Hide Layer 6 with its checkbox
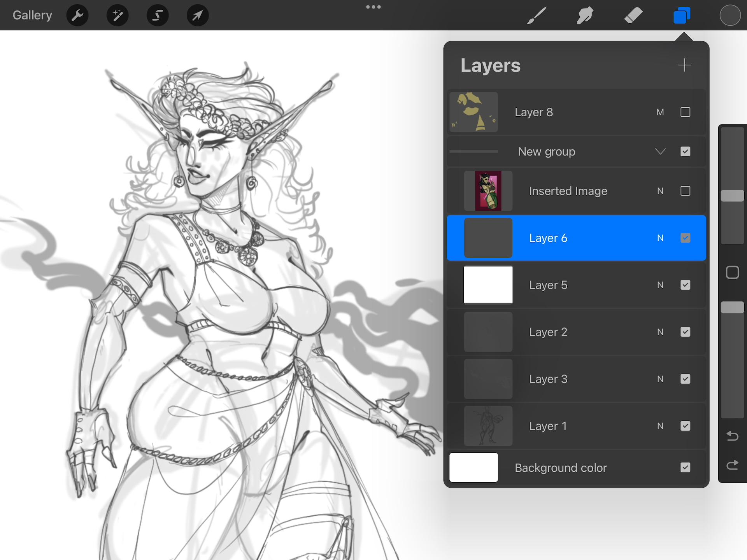The width and height of the screenshot is (747, 560). (x=685, y=238)
